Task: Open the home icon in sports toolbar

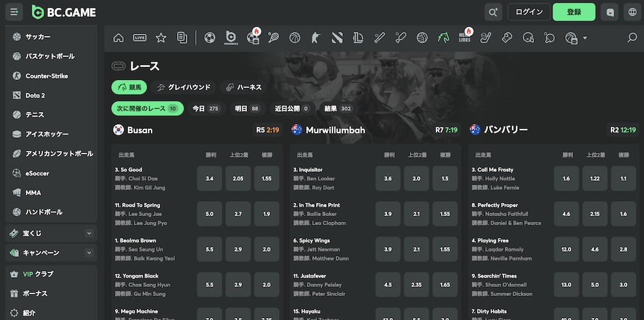Action: 118,38
